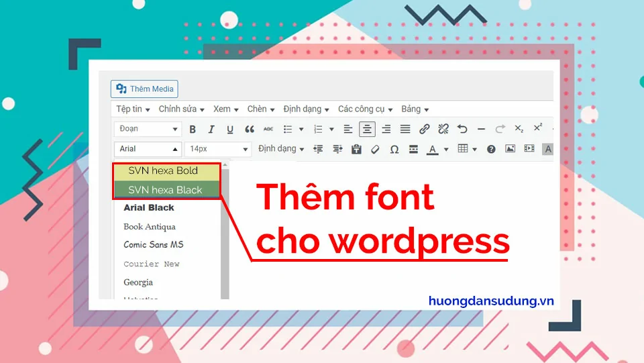The width and height of the screenshot is (644, 363).
Task: Open text color picker arrow
Action: (446, 150)
